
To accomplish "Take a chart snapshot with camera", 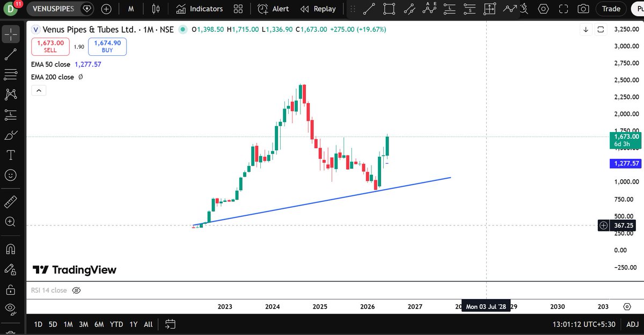I will [x=583, y=9].
